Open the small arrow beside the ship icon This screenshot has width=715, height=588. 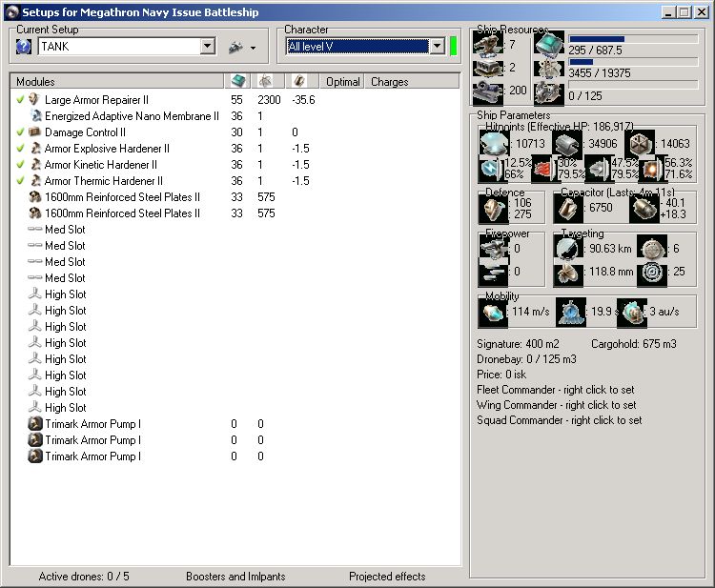[x=253, y=48]
